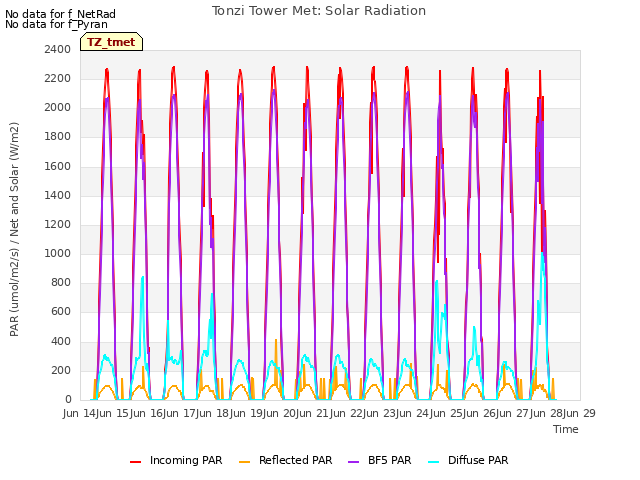Click the y-axis tick label 2000
This screenshot has height=480, width=640.
[58, 108]
